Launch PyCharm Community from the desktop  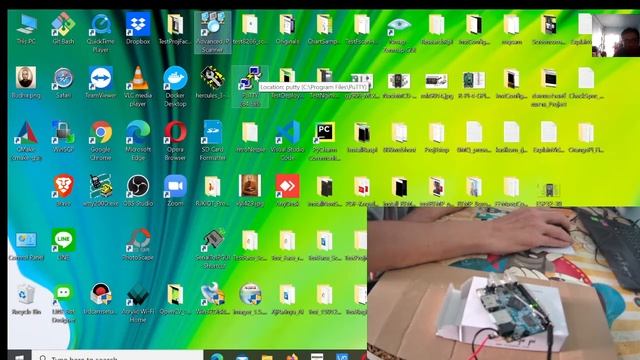click(x=324, y=141)
